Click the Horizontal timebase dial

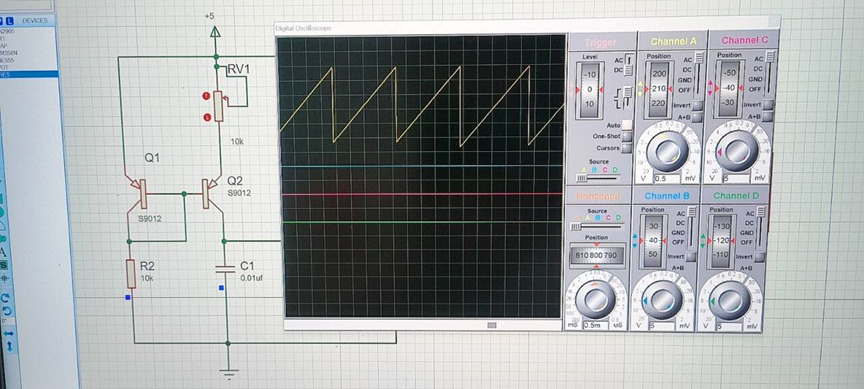[596, 299]
